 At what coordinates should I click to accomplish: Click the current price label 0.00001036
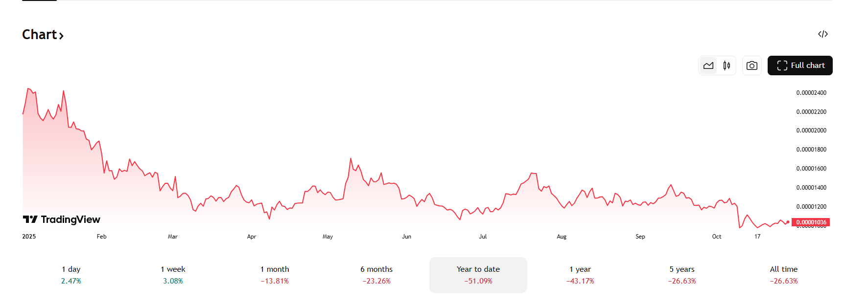(x=811, y=222)
